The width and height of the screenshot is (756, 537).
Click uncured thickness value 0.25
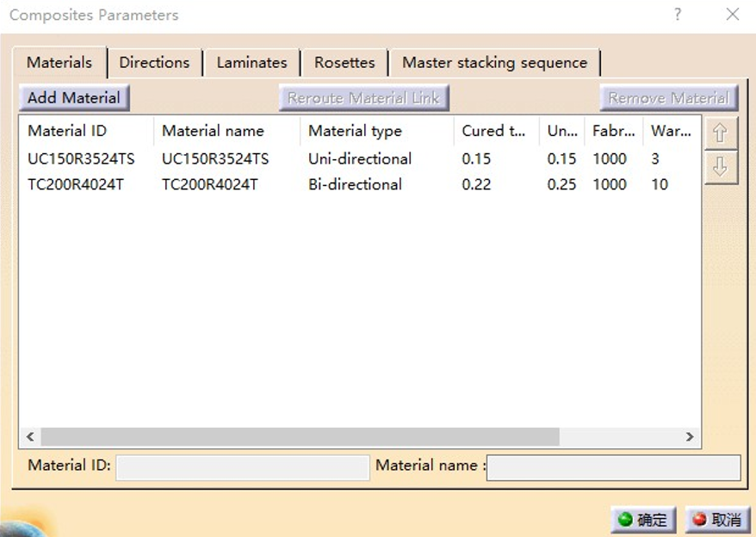coord(561,185)
